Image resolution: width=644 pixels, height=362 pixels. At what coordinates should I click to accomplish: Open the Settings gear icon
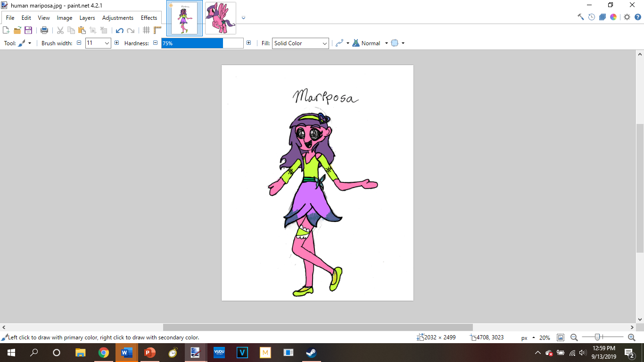pyautogui.click(x=627, y=17)
